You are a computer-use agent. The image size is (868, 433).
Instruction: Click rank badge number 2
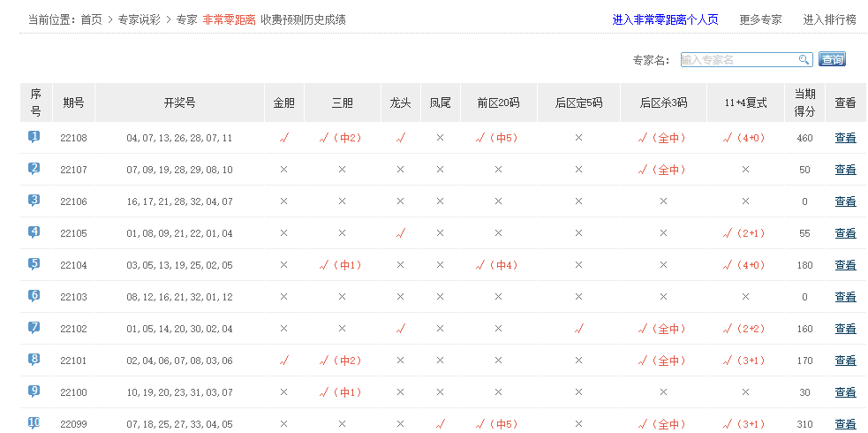(x=34, y=169)
